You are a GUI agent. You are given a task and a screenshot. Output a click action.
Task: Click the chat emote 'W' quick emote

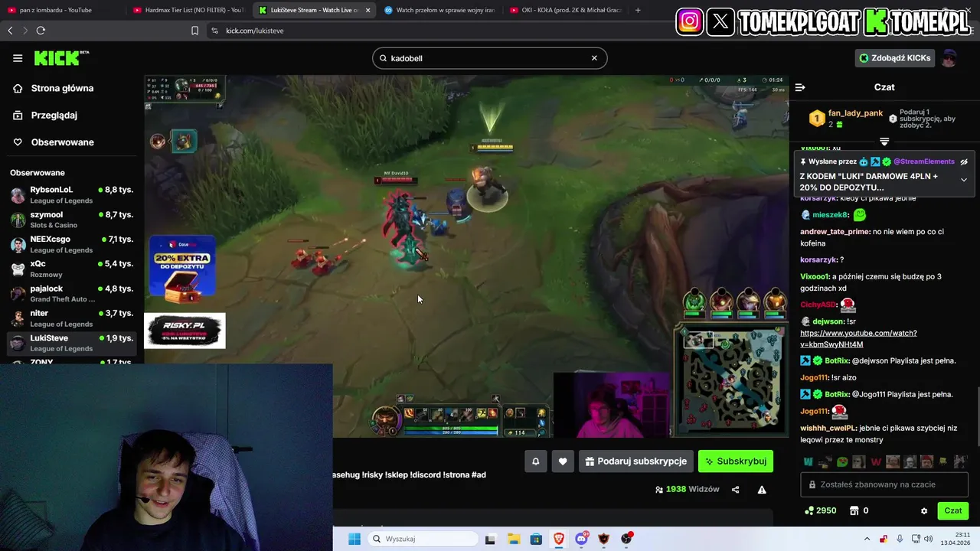[808, 461]
